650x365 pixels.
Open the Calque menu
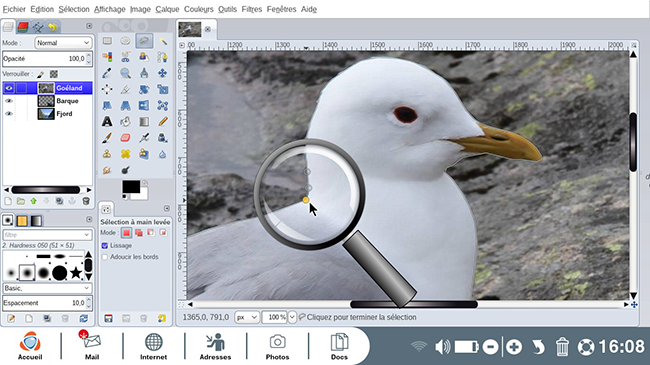coord(167,9)
